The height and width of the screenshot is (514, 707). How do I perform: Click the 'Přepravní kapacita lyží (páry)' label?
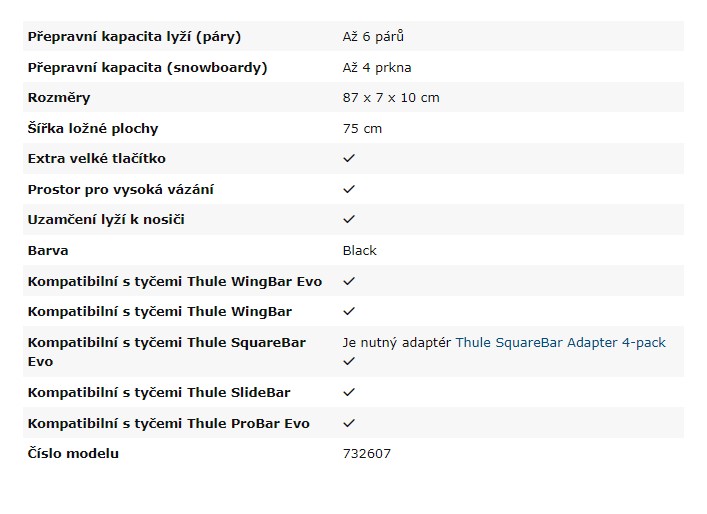[x=134, y=37]
